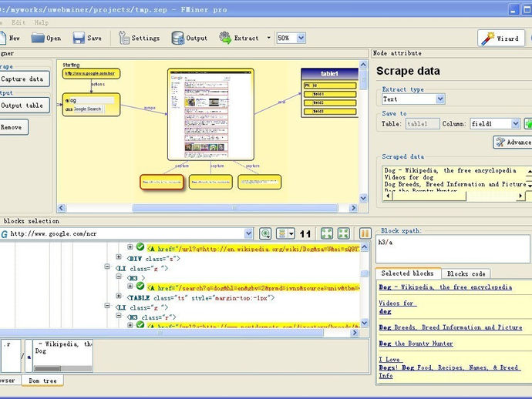Click the Google favicon beside the URL
Image resolution: width=532 pixels, height=399 pixels.
pyautogui.click(x=5, y=234)
